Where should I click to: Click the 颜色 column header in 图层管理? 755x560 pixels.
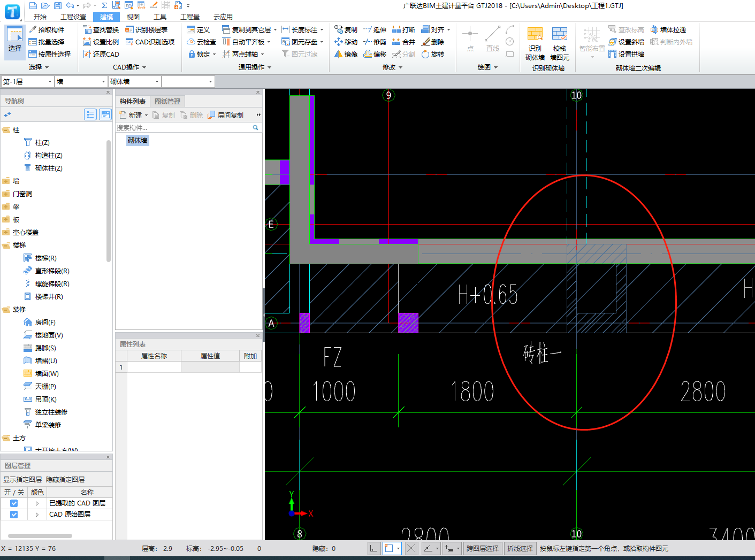coord(37,492)
